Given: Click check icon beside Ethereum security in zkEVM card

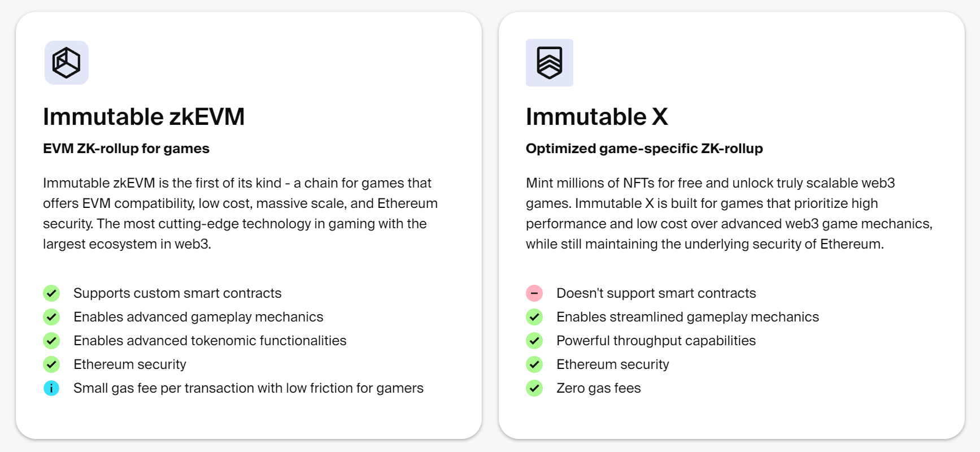Looking at the screenshot, I should point(51,364).
